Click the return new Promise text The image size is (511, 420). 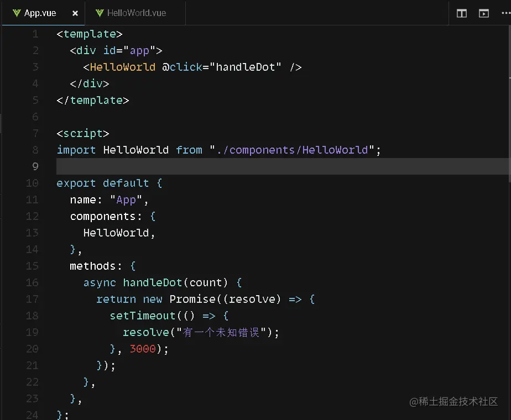(156, 299)
